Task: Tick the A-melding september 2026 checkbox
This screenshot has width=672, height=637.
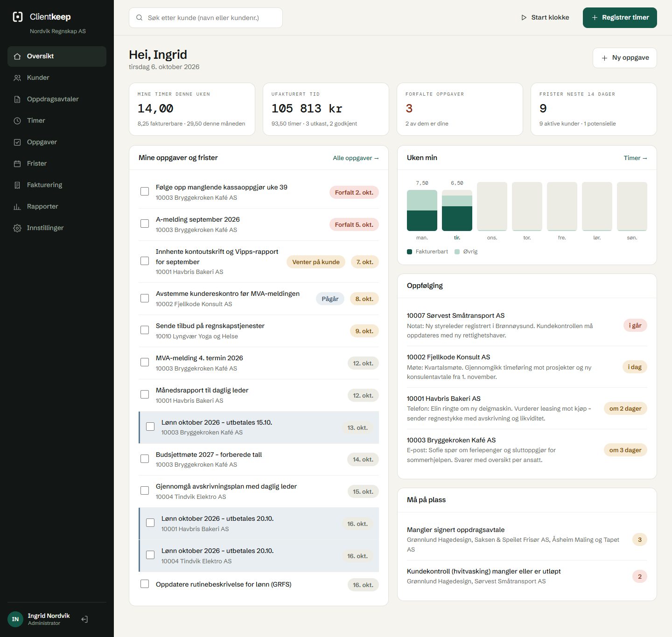Action: pyautogui.click(x=145, y=224)
